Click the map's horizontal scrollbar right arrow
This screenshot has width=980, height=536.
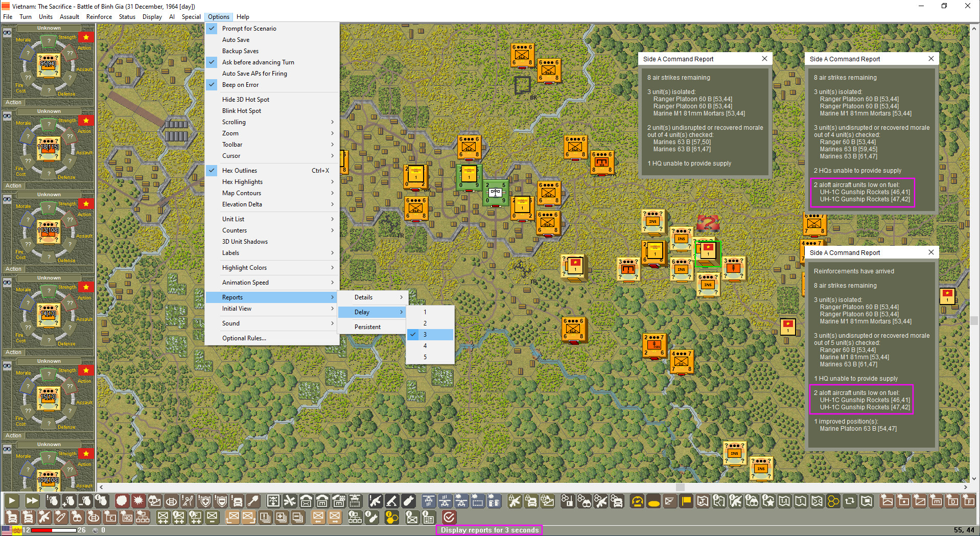tap(965, 487)
